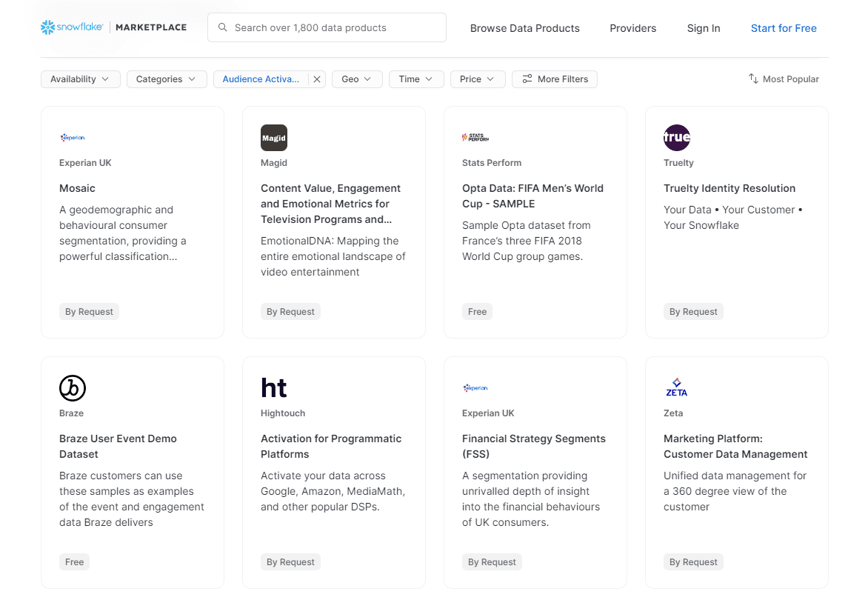This screenshot has height=600, width=868.
Task: Select the Providers menu item
Action: coord(632,28)
